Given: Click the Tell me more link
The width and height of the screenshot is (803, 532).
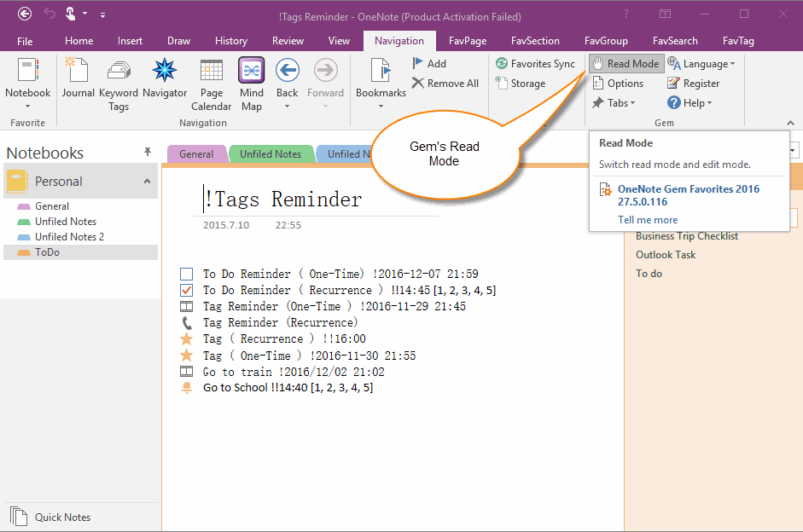Looking at the screenshot, I should tap(648, 220).
